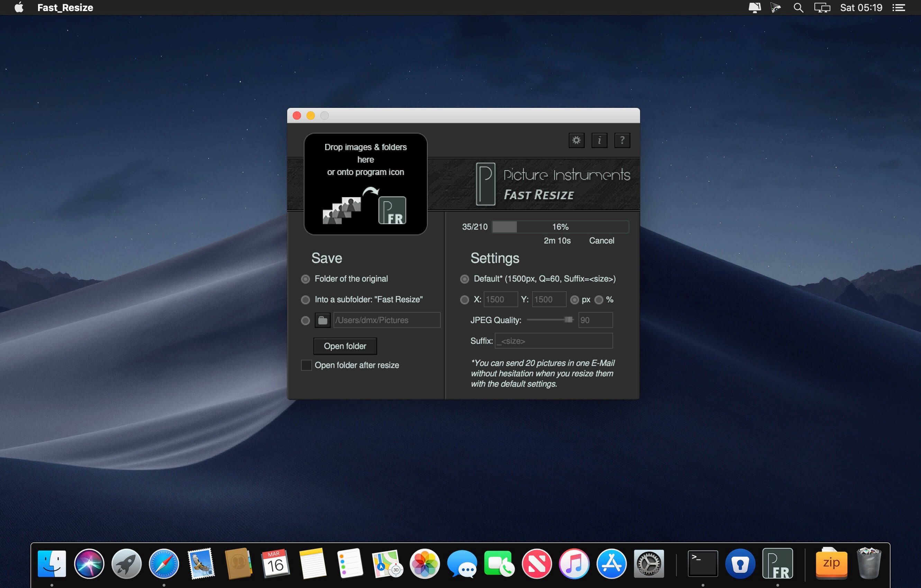Open the zip archive in the Dock
This screenshot has width=921, height=588.
click(x=831, y=563)
